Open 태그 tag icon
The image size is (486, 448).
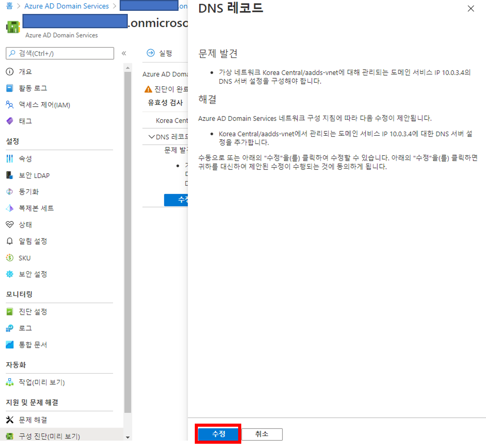pyautogui.click(x=10, y=121)
